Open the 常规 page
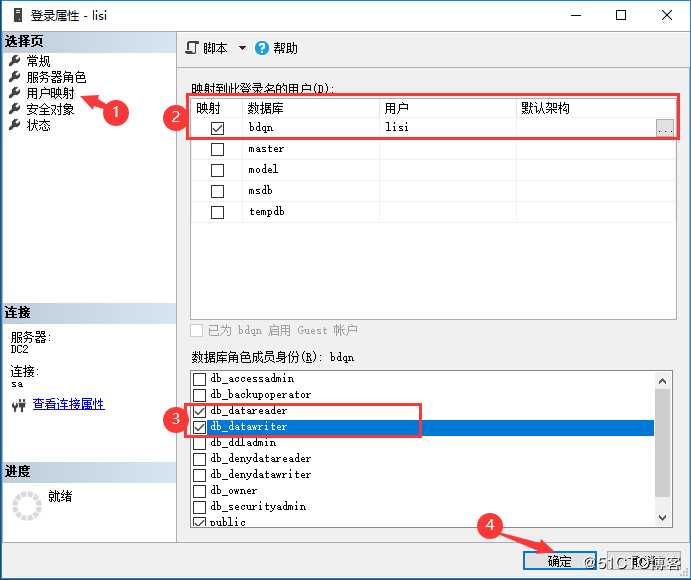The width and height of the screenshot is (691, 580). [x=38, y=61]
